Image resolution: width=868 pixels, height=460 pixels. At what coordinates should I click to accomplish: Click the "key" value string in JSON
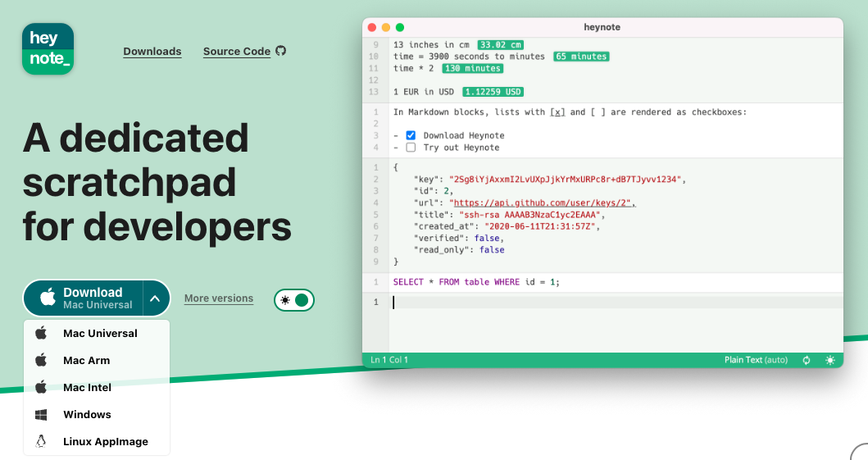[x=565, y=180]
